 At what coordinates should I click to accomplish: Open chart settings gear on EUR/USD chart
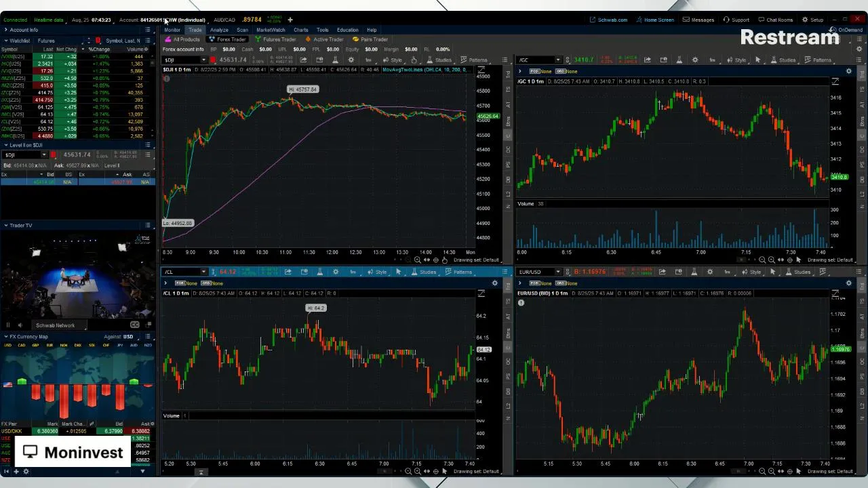[x=710, y=272]
